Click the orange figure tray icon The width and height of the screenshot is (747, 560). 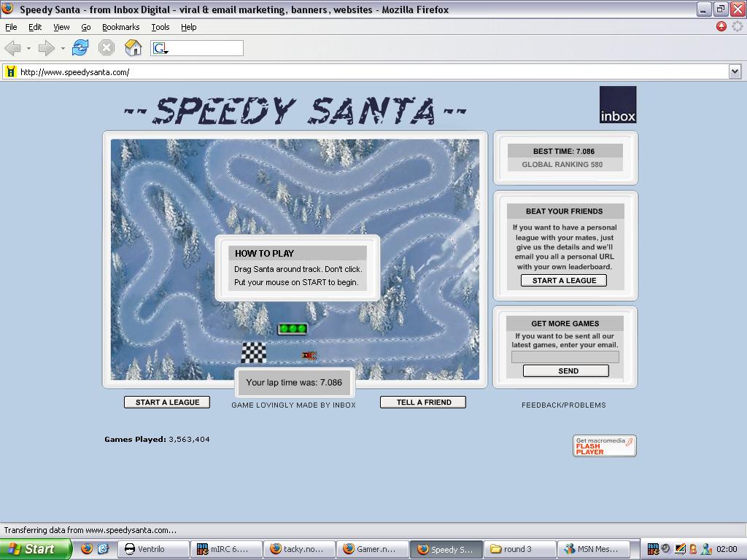tap(693, 549)
